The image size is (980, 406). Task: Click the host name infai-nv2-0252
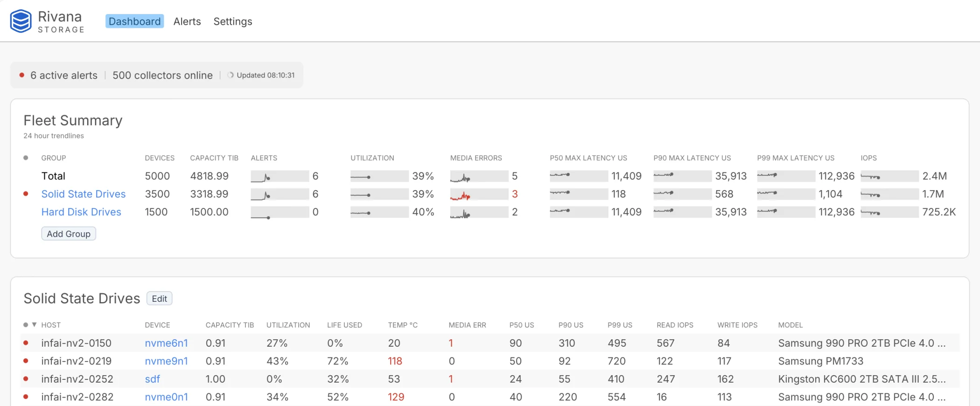pos(77,379)
